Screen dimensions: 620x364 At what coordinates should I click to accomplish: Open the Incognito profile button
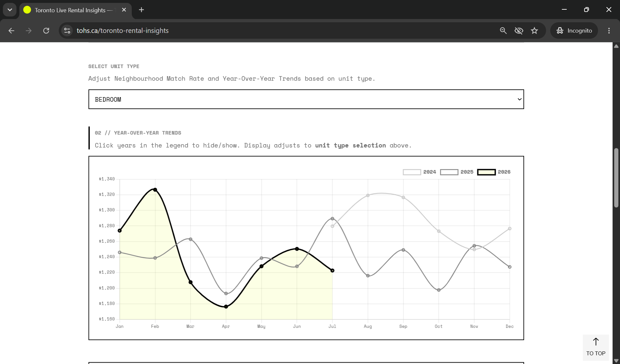(574, 31)
